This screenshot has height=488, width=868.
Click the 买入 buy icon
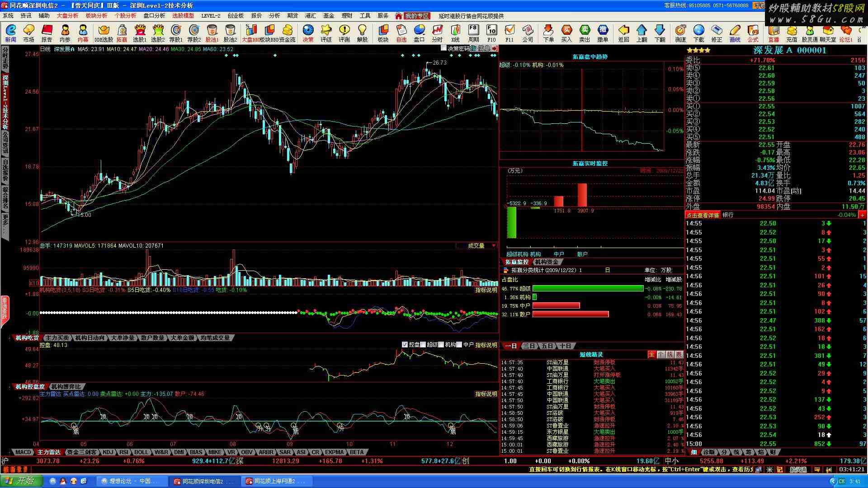pyautogui.click(x=566, y=33)
